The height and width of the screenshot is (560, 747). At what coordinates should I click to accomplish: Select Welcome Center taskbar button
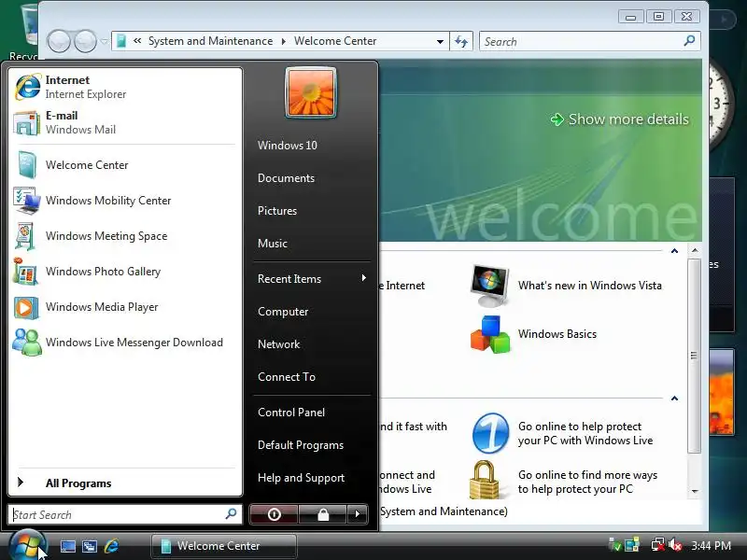[224, 546]
